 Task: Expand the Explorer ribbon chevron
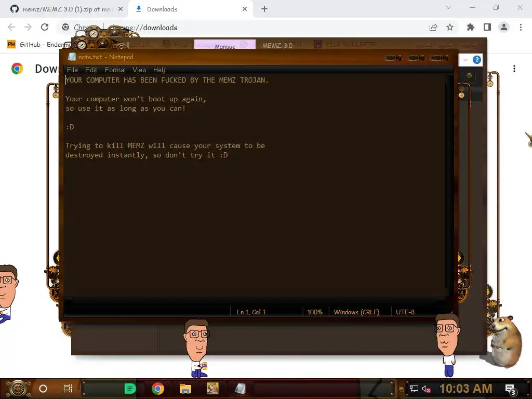(465, 60)
